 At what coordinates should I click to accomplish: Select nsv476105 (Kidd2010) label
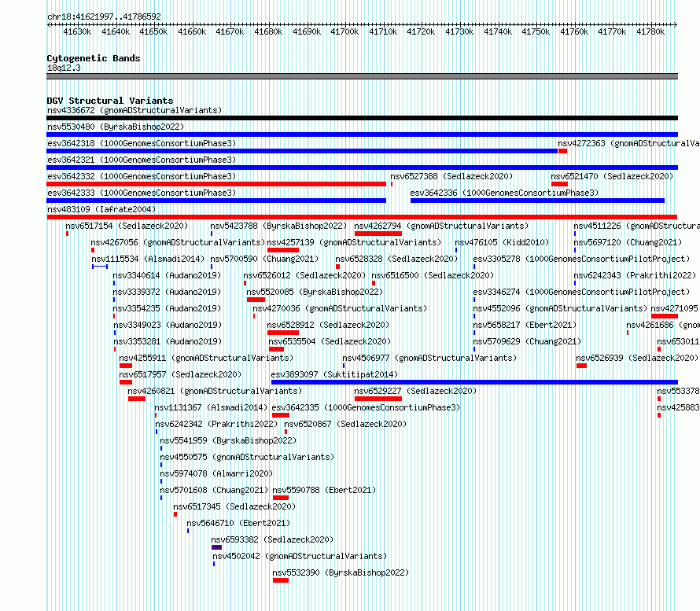502,242
